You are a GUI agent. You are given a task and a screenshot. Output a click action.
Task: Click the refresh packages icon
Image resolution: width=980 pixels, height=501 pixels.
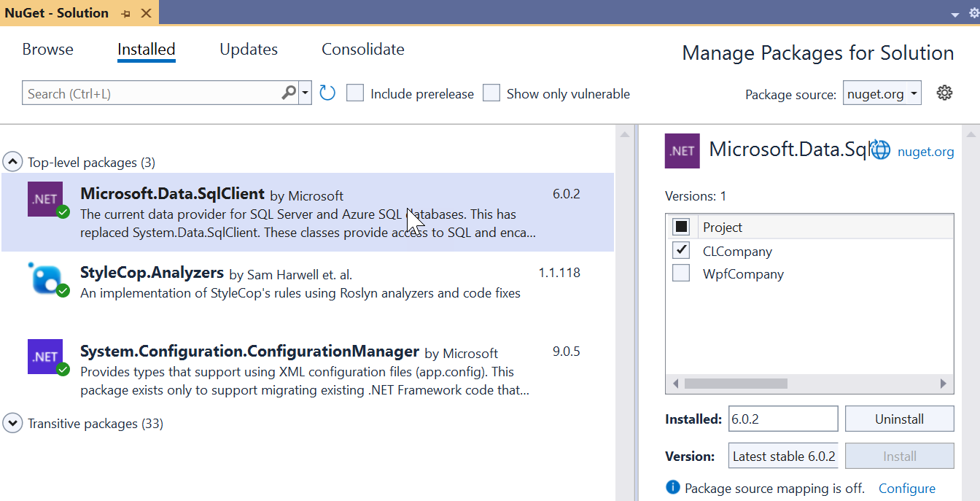(x=327, y=93)
